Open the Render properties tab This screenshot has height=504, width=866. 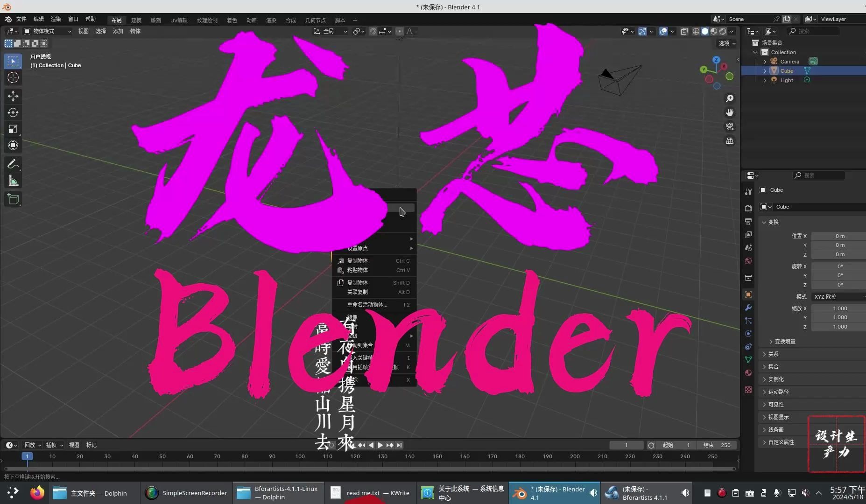(748, 208)
